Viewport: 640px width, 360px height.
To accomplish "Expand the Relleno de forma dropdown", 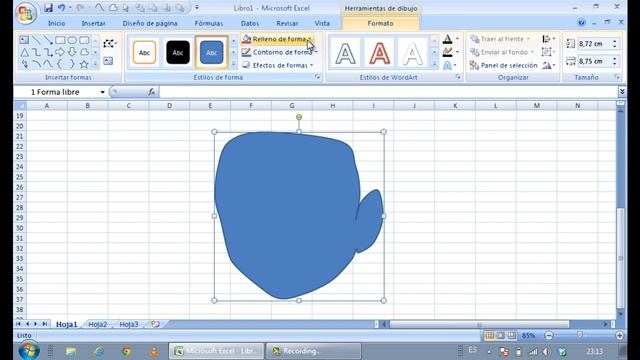I will pyautogui.click(x=310, y=39).
